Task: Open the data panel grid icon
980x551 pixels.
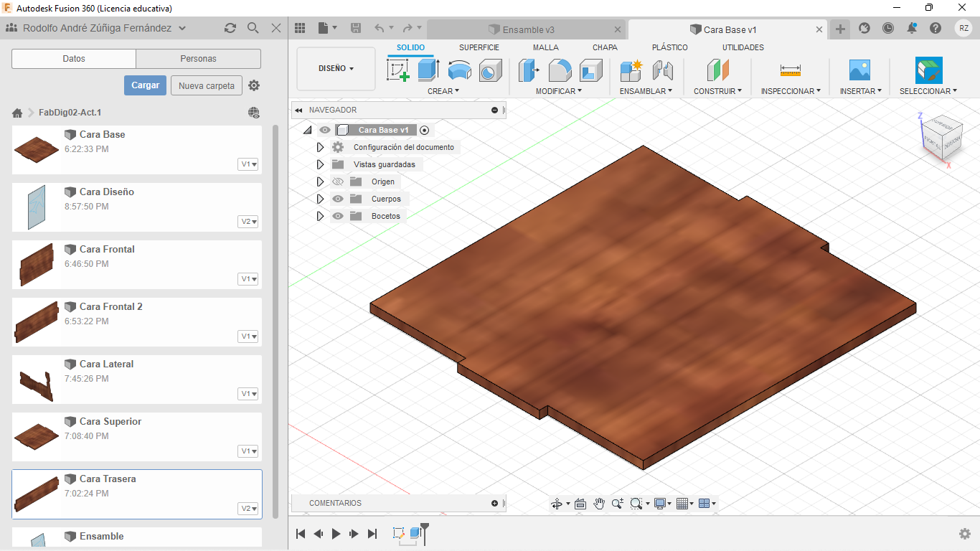Action: [x=301, y=28]
